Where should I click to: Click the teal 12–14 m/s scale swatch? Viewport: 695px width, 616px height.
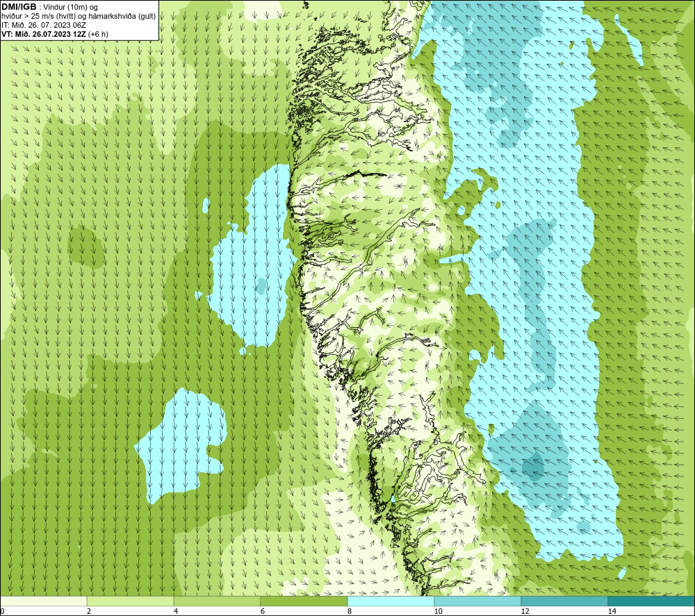click(564, 601)
